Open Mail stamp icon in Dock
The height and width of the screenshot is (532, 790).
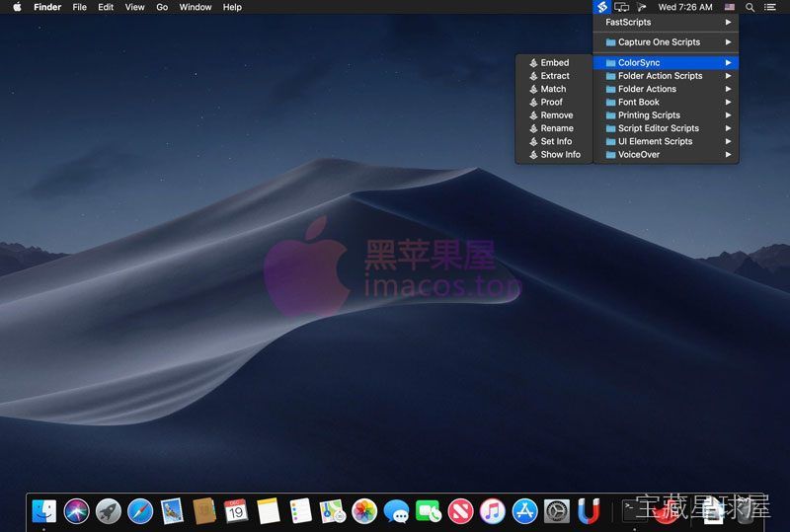pyautogui.click(x=172, y=511)
